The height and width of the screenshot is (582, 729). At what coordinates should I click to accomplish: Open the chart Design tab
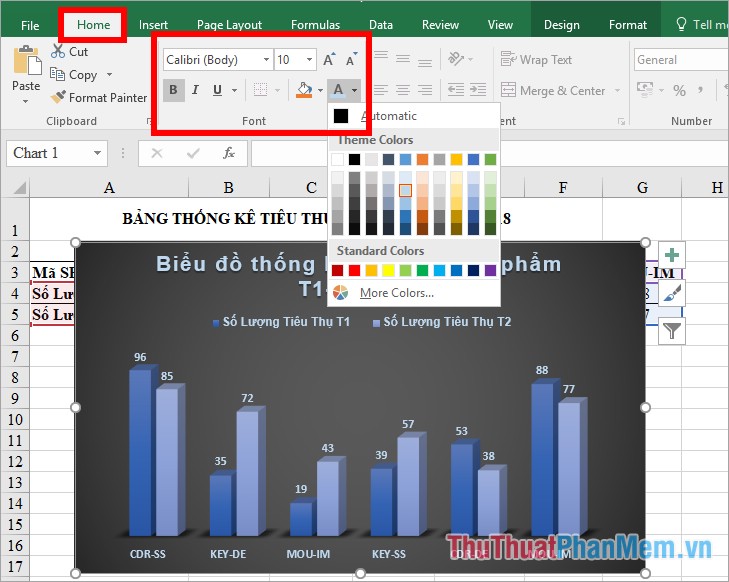click(x=562, y=25)
